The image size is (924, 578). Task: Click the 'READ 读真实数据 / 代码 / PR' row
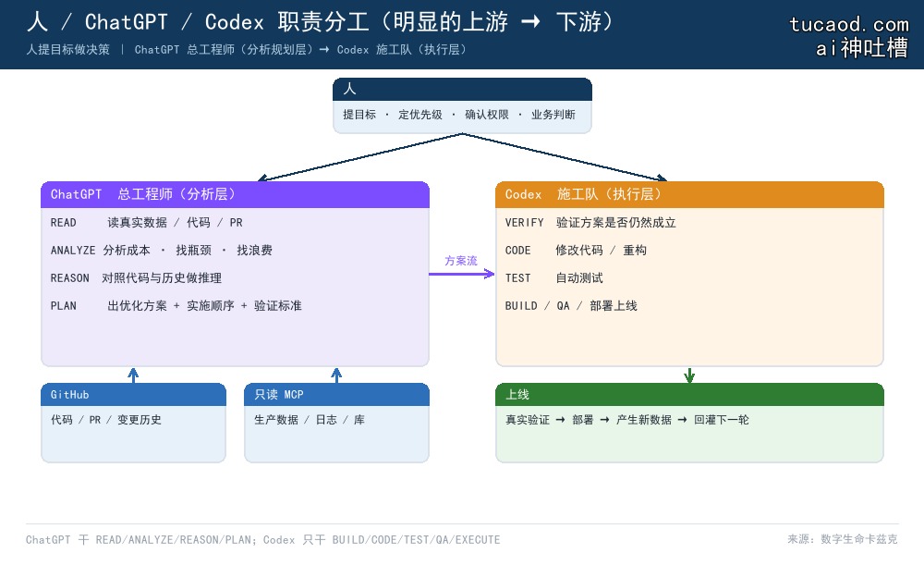pyautogui.click(x=146, y=222)
